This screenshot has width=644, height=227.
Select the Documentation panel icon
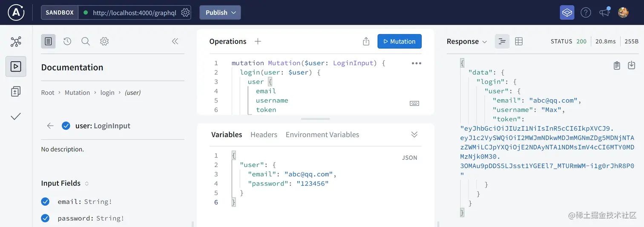48,41
